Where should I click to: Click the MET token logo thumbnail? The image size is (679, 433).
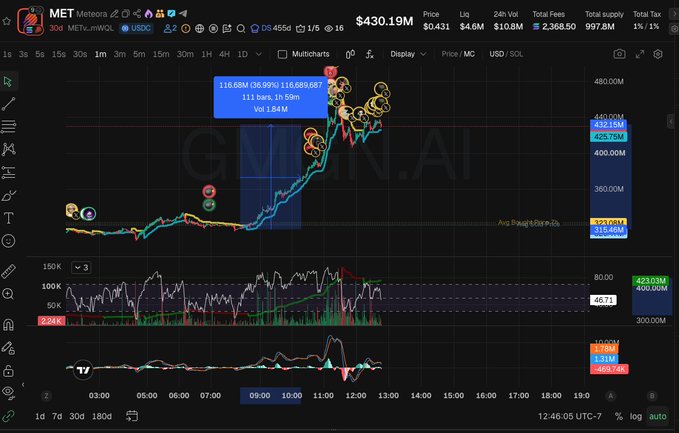30,20
